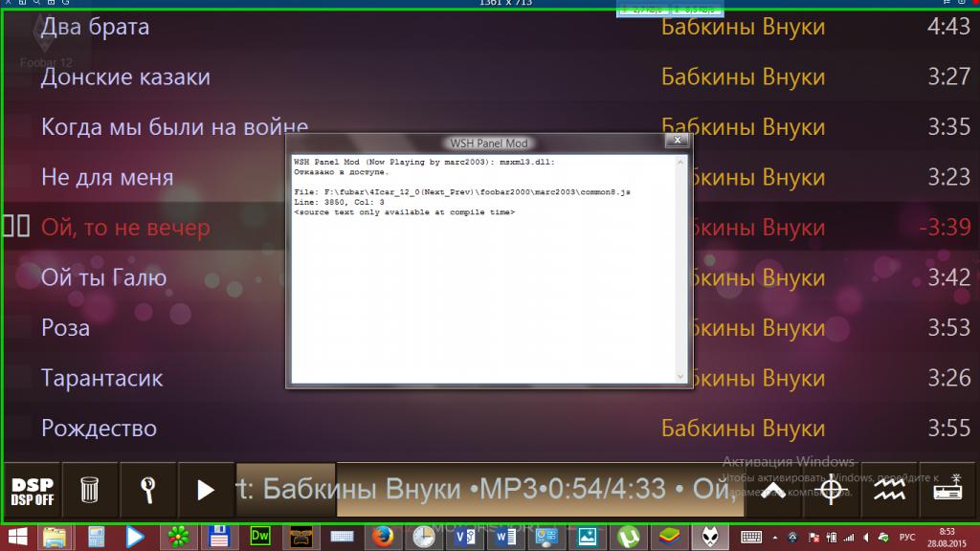The image size is (980, 551).
Task: Click scroll-up arrow in WSH Panel Mod dialog
Action: (680, 163)
